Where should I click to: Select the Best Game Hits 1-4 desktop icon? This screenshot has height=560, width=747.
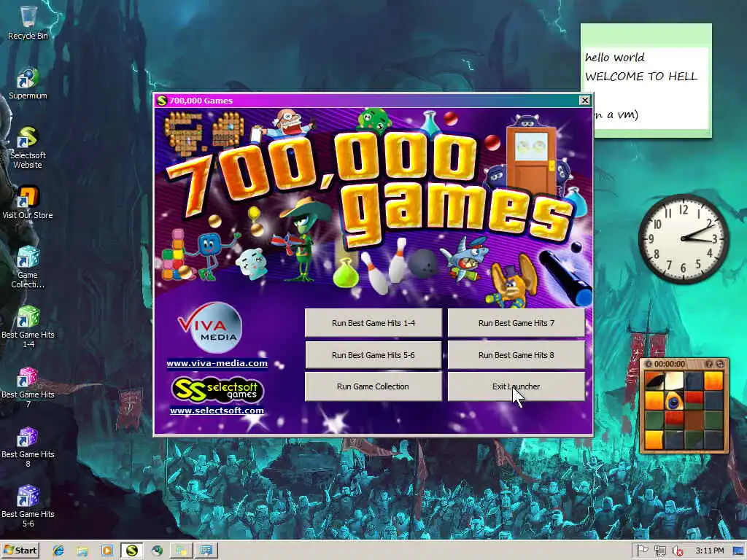click(28, 327)
